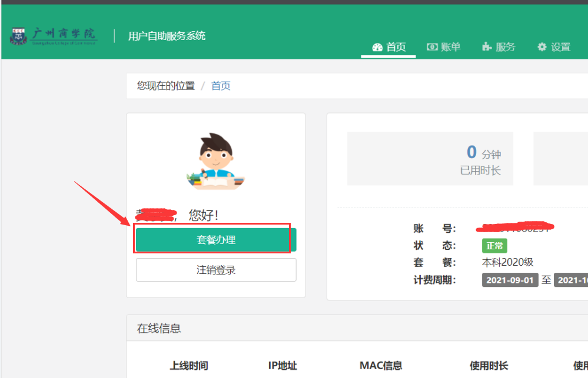Follow the 首页 breadcrumb link
The width and height of the screenshot is (588, 378).
click(x=221, y=86)
